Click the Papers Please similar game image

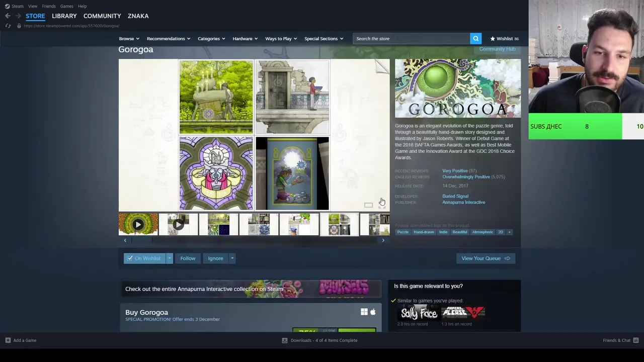[x=463, y=313]
